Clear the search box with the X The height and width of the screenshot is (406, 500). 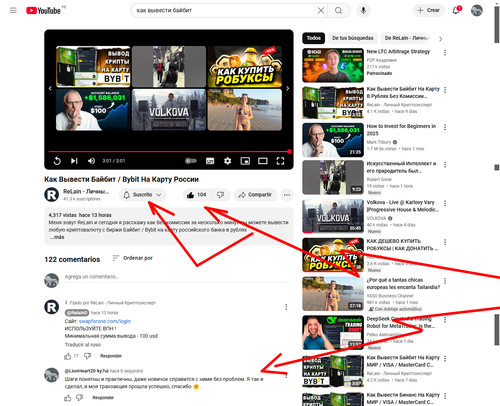pyautogui.click(x=321, y=11)
